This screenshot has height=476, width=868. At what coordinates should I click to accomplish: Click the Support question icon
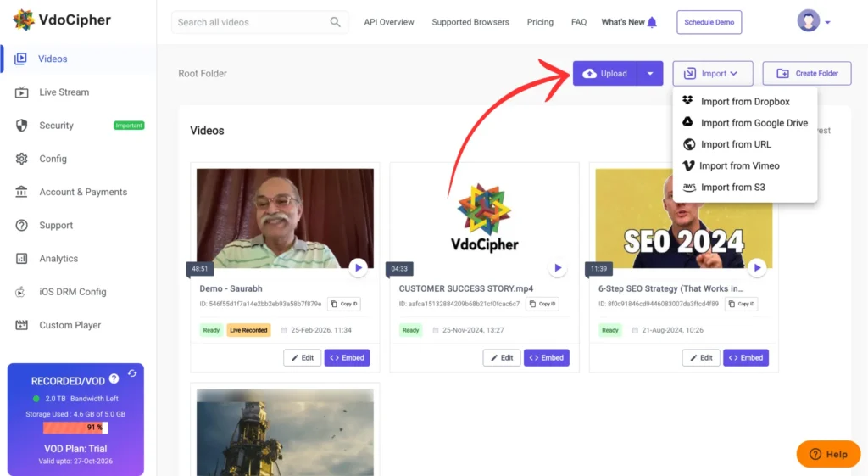21,225
